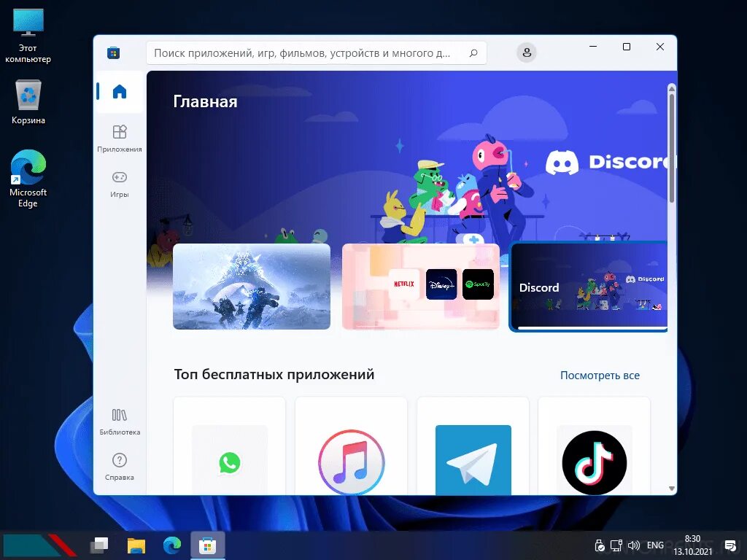The width and height of the screenshot is (747, 560).
Task: Open the WhatsApp app card
Action: (x=230, y=446)
